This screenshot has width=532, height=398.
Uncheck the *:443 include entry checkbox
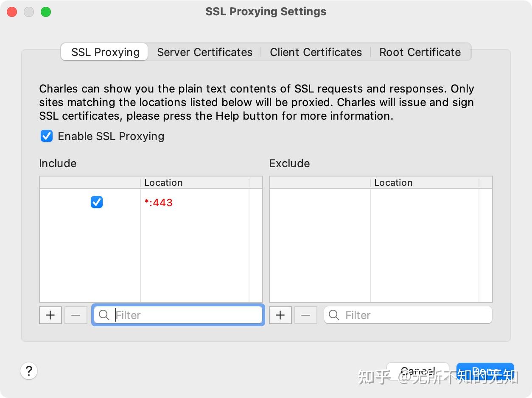click(97, 202)
